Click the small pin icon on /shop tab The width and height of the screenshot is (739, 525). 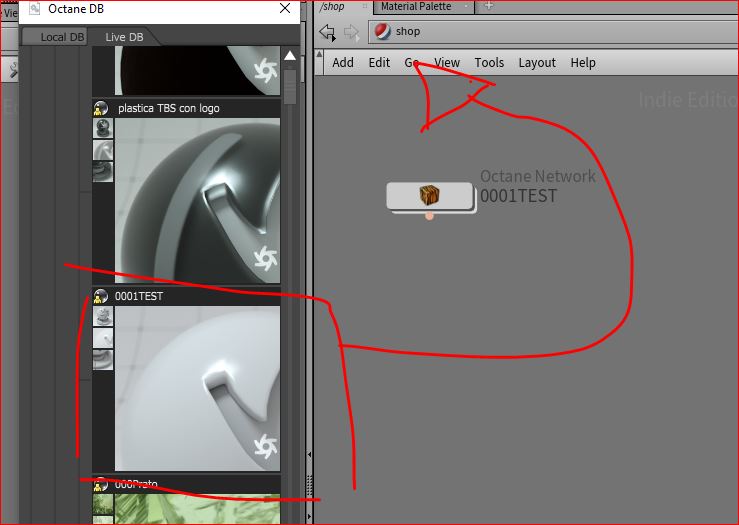coord(364,6)
